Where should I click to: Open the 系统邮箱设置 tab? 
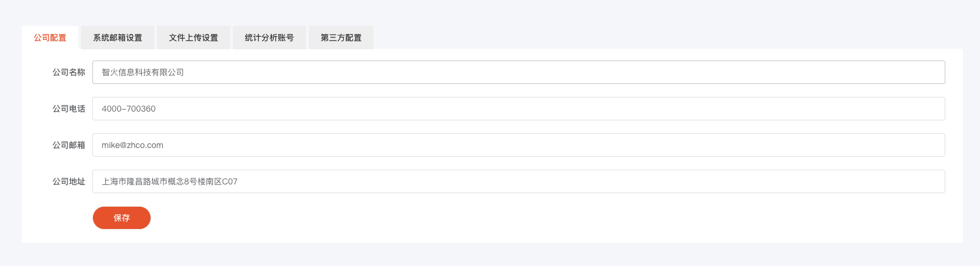point(118,38)
